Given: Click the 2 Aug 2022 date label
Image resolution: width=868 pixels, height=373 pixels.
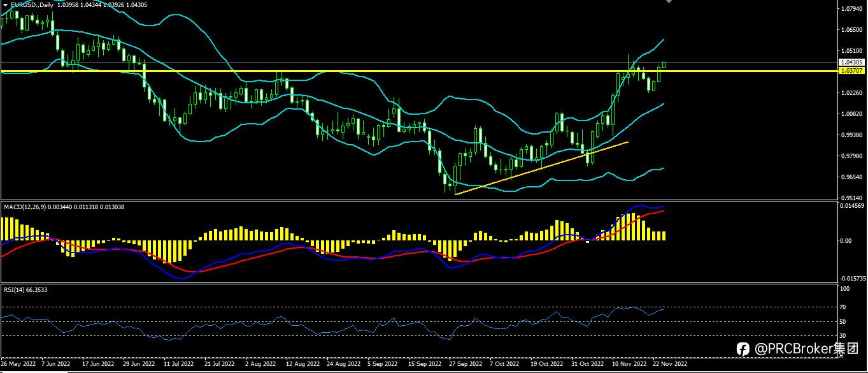Looking at the screenshot, I should pos(260,364).
